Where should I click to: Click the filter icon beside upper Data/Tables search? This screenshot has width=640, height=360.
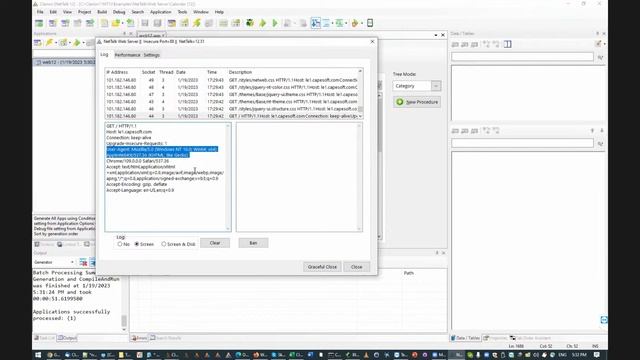click(600, 58)
